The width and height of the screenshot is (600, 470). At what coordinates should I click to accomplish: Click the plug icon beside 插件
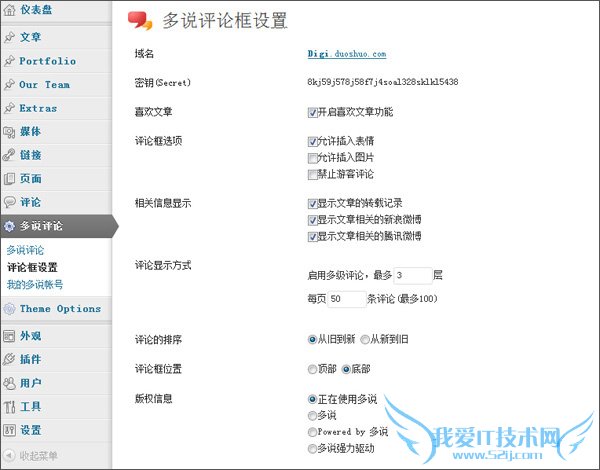(10, 359)
